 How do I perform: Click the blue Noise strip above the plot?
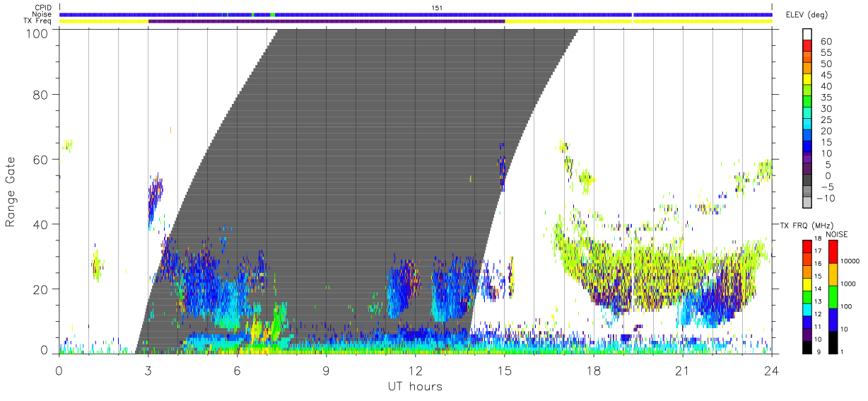pyautogui.click(x=416, y=14)
